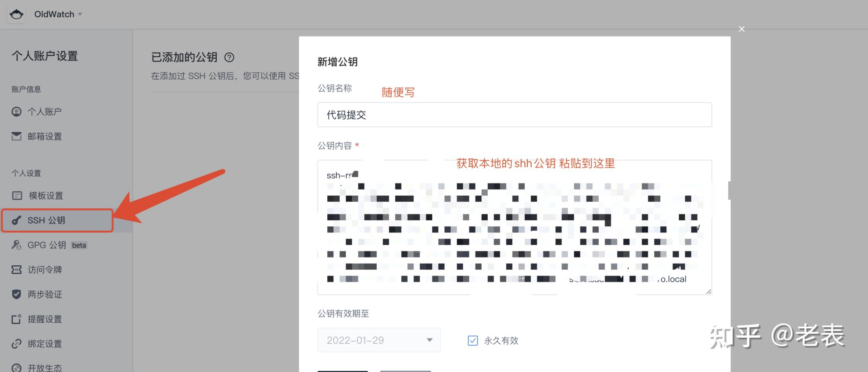The width and height of the screenshot is (868, 372).
Task: Click the 绑定设置 link icon
Action: (x=16, y=344)
